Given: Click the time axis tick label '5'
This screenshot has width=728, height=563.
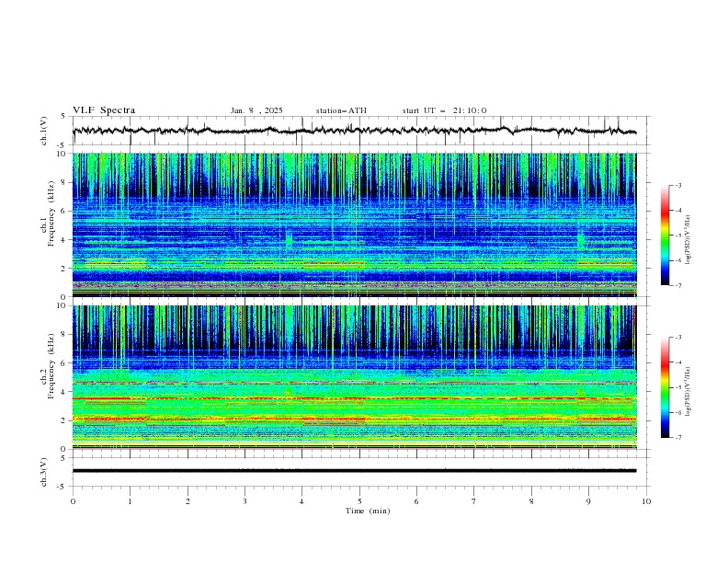Looking at the screenshot, I should (359, 501).
